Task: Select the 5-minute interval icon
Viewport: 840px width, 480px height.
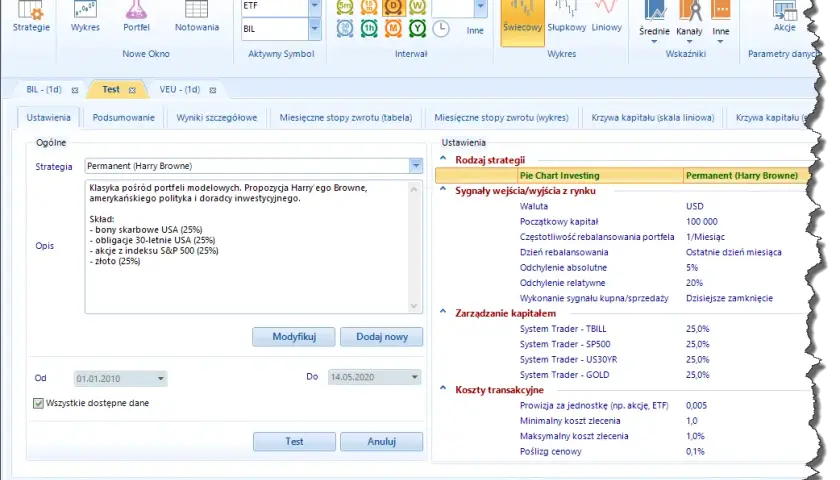Action: click(x=344, y=6)
